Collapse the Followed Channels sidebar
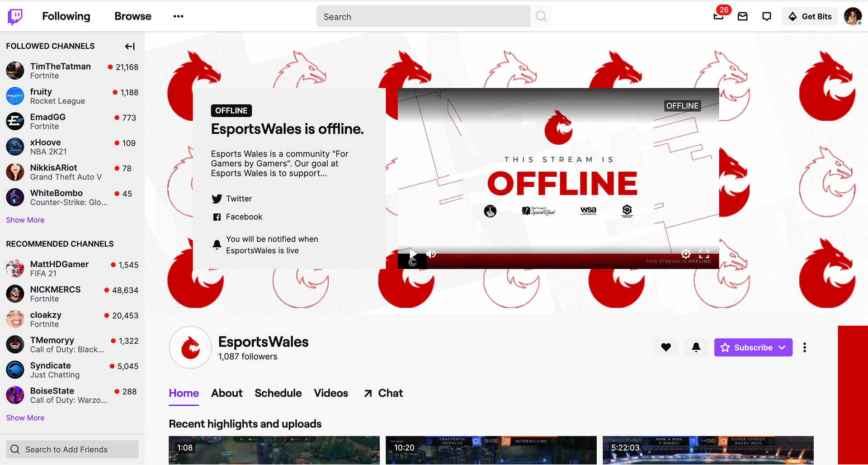 click(130, 46)
